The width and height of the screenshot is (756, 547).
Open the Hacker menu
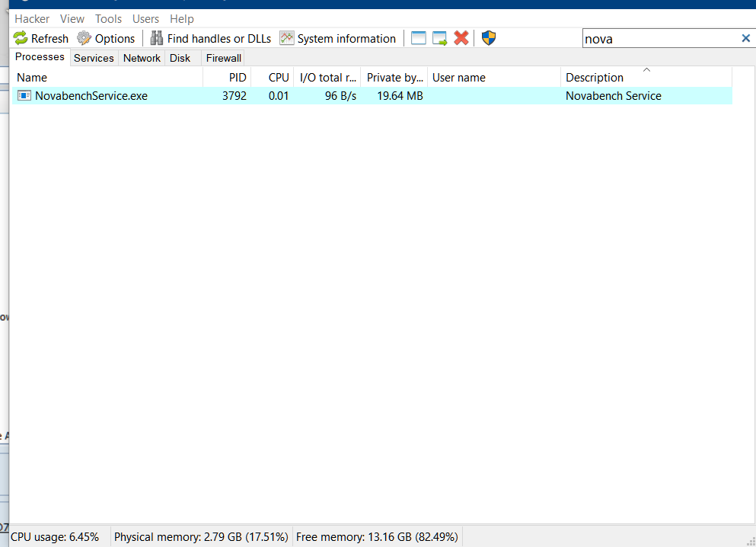[x=32, y=19]
